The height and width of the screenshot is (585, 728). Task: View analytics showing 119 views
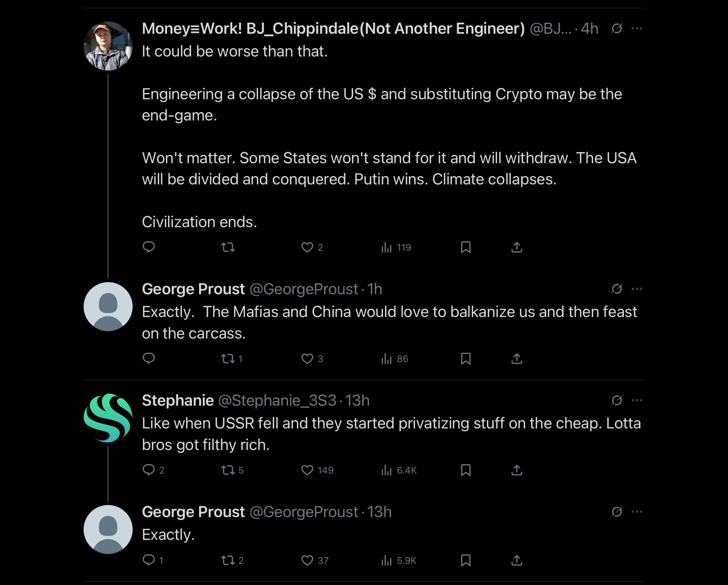396,247
